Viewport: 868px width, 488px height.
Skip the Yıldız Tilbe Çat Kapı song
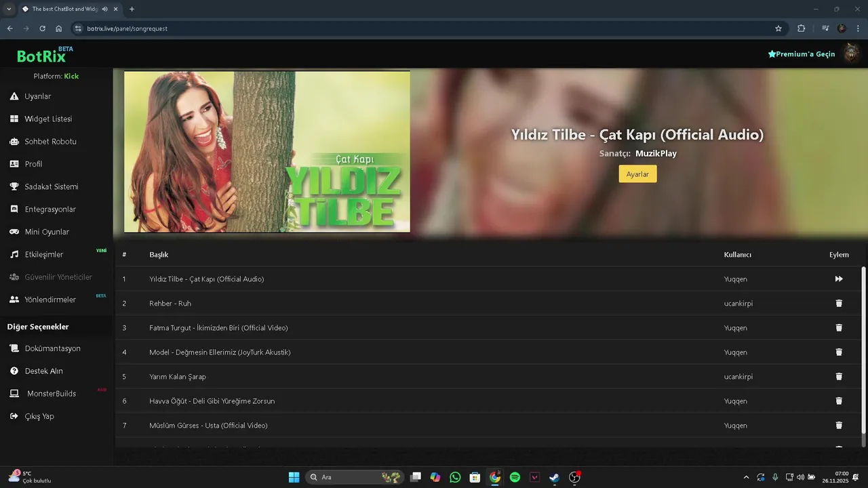point(839,279)
